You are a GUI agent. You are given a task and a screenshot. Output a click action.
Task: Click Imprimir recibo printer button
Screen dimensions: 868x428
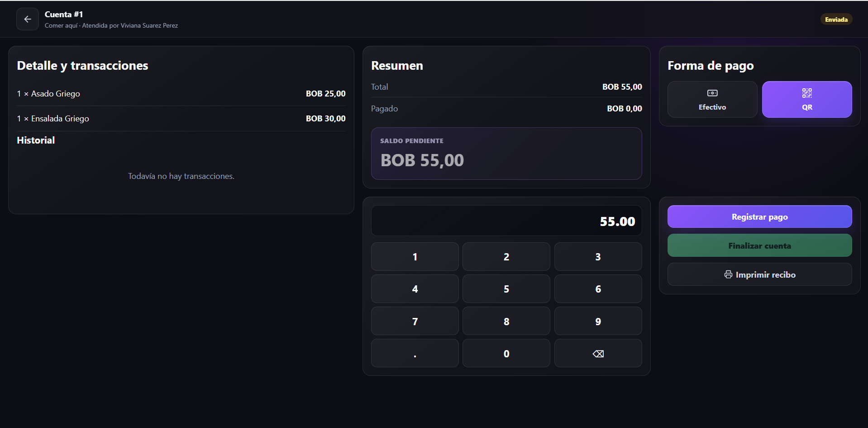[759, 274]
